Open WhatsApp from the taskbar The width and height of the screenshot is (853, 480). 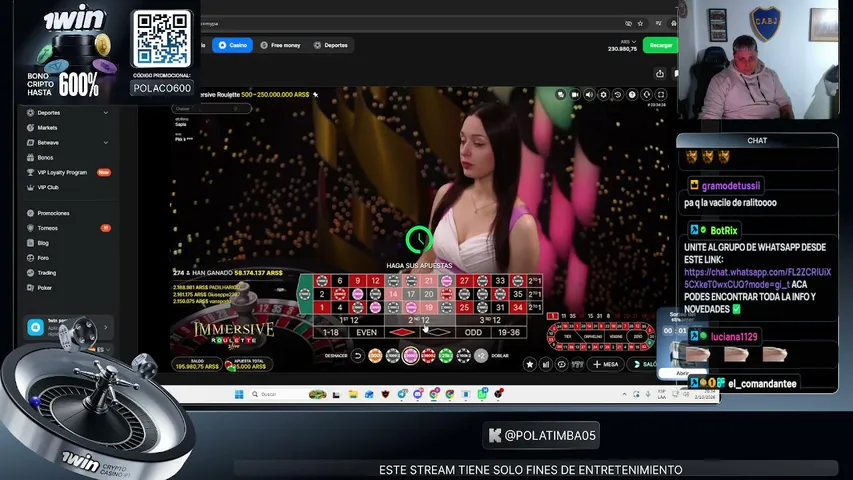[482, 394]
